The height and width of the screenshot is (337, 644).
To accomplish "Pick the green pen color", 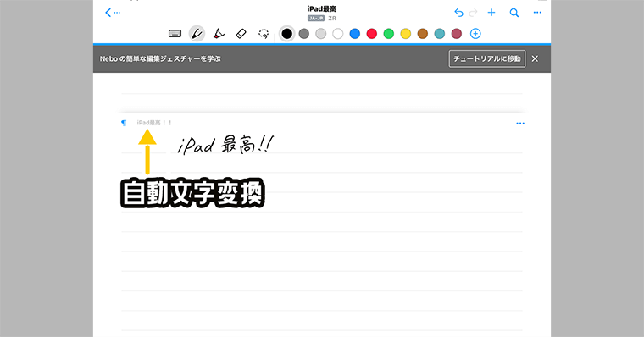I will (389, 34).
